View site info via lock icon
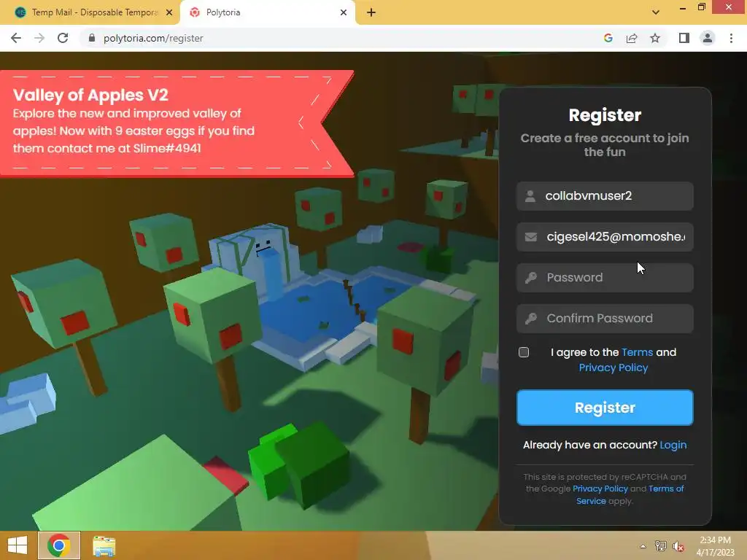Viewport: 747px width, 560px height. coord(92,38)
